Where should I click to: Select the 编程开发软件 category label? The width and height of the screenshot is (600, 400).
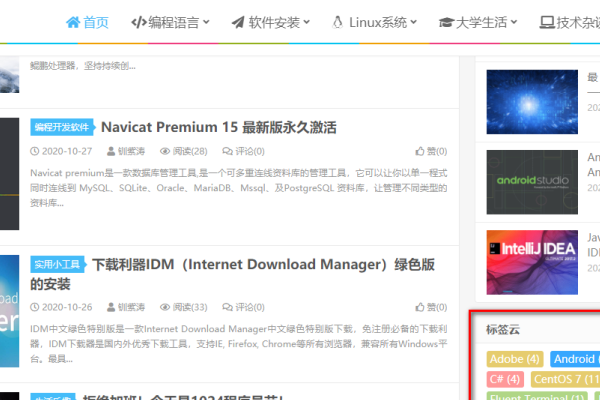pyautogui.click(x=62, y=127)
